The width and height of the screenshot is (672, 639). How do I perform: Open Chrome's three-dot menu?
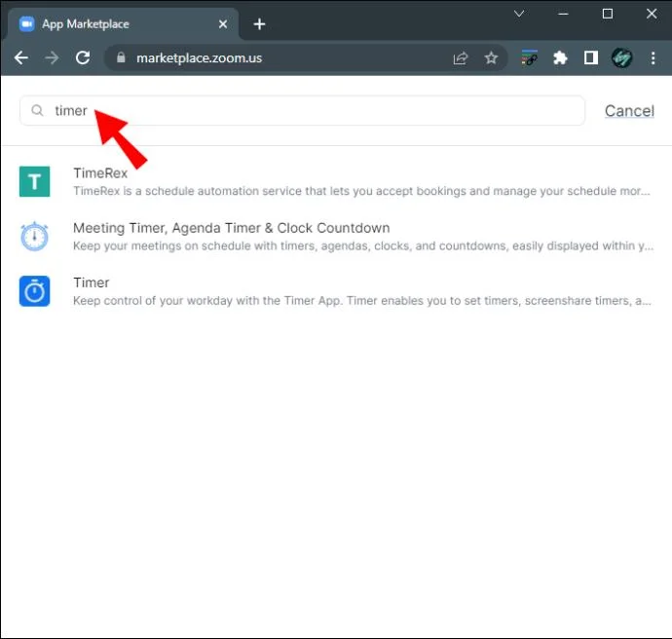(x=653, y=57)
